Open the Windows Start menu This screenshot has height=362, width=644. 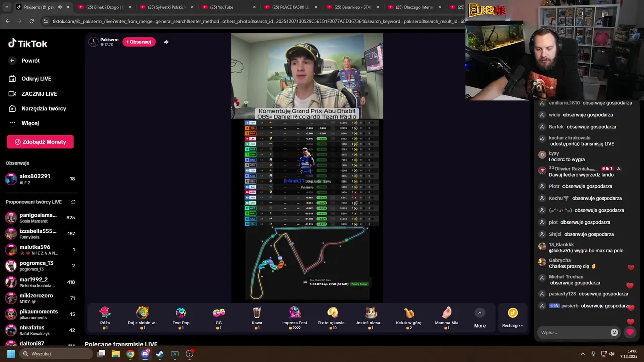tap(11, 354)
